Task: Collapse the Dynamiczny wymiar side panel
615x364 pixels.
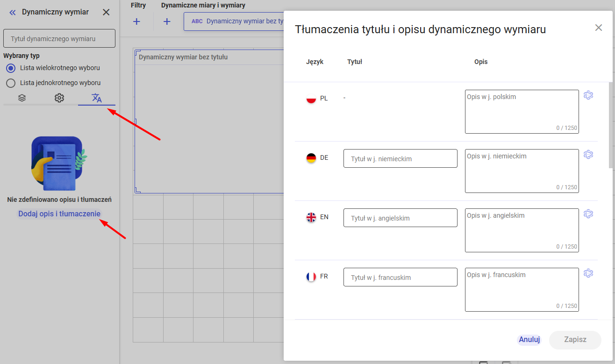Action: click(13, 12)
